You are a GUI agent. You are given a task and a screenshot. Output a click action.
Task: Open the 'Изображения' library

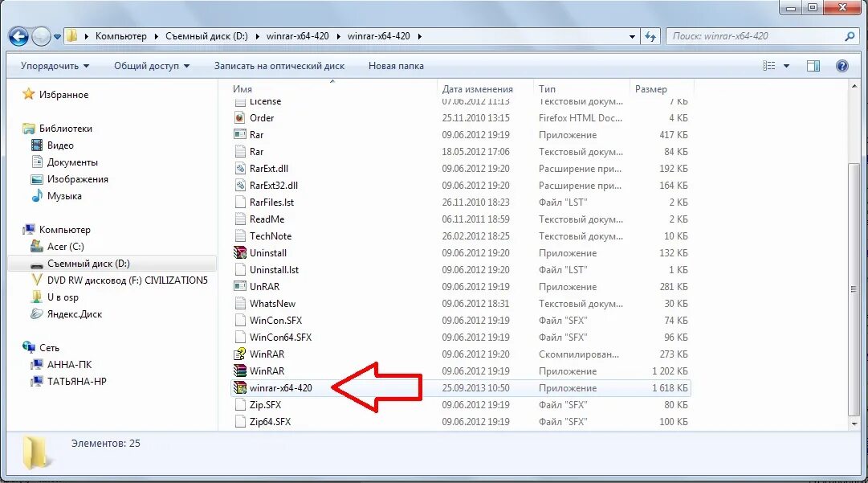pyautogui.click(x=78, y=179)
